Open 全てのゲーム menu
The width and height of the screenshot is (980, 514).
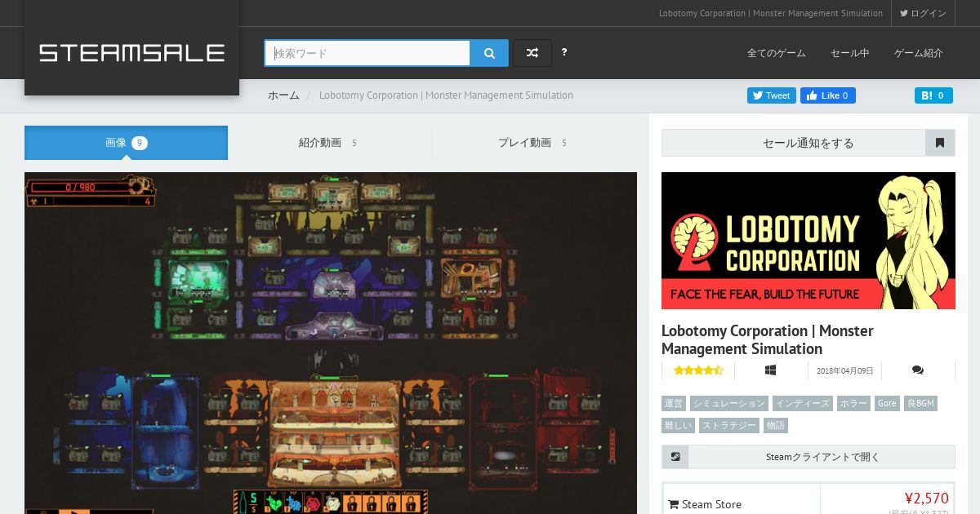777,53
